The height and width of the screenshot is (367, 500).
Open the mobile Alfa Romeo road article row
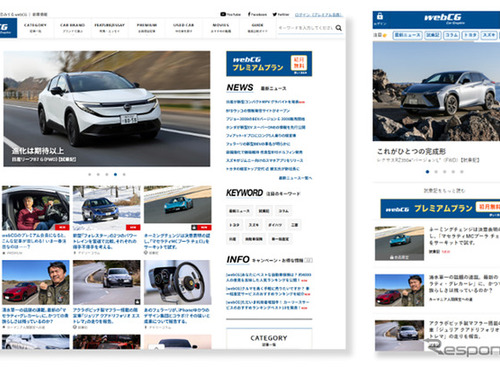[x=437, y=335]
